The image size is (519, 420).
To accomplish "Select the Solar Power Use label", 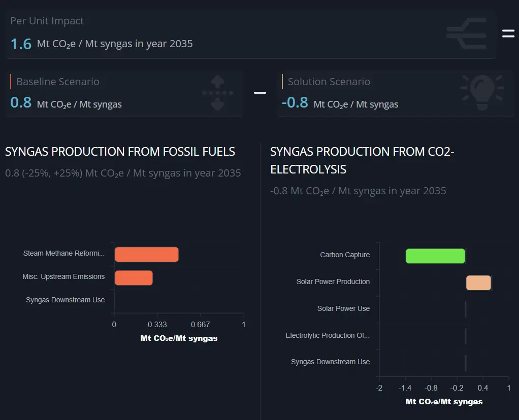I will (343, 308).
